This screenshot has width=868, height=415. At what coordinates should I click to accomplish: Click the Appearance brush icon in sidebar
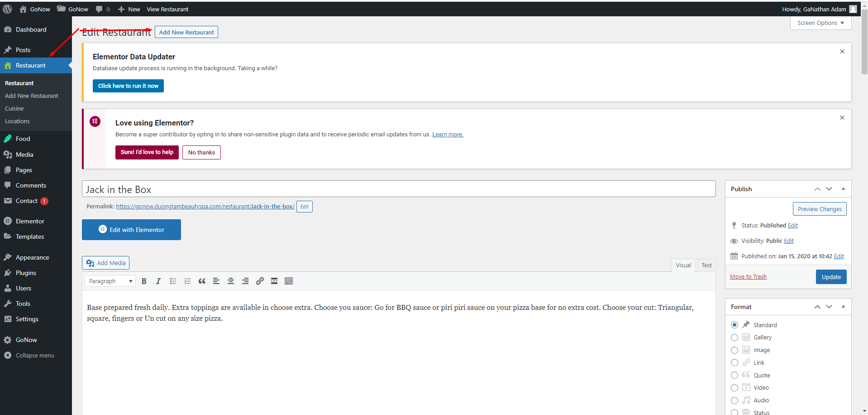click(x=8, y=257)
